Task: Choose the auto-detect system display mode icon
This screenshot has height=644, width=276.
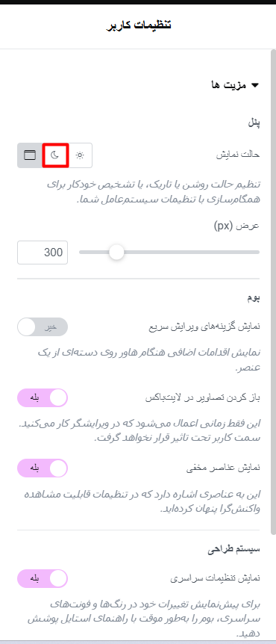Action: (30, 155)
